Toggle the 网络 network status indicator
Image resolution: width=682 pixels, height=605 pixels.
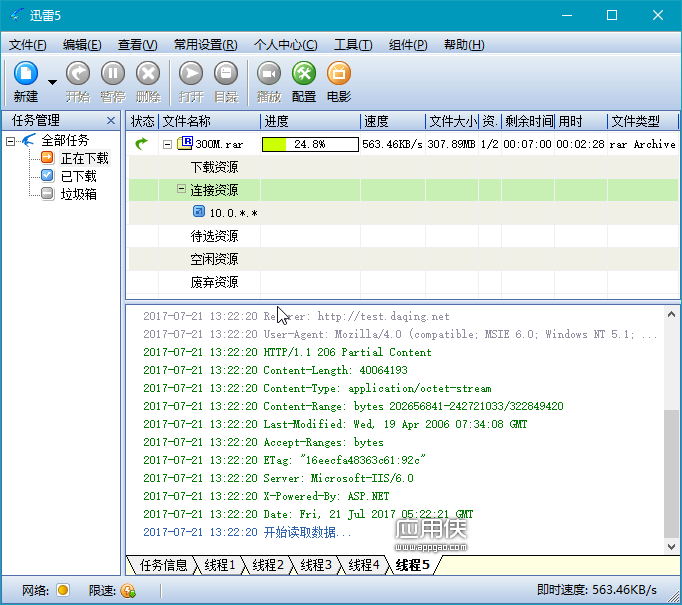coord(63,590)
